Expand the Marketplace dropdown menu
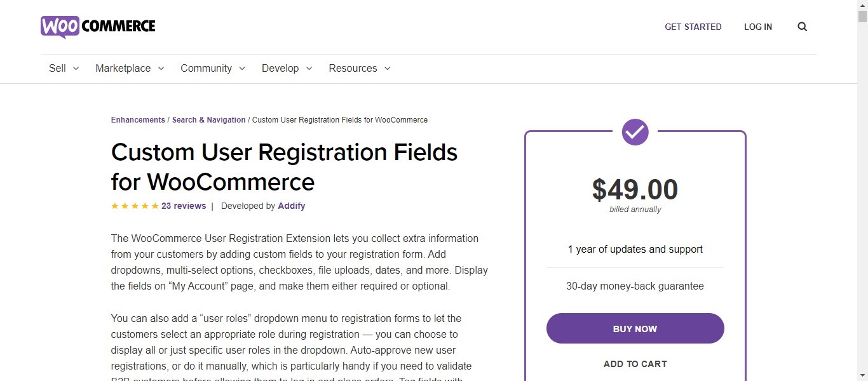 (x=130, y=69)
